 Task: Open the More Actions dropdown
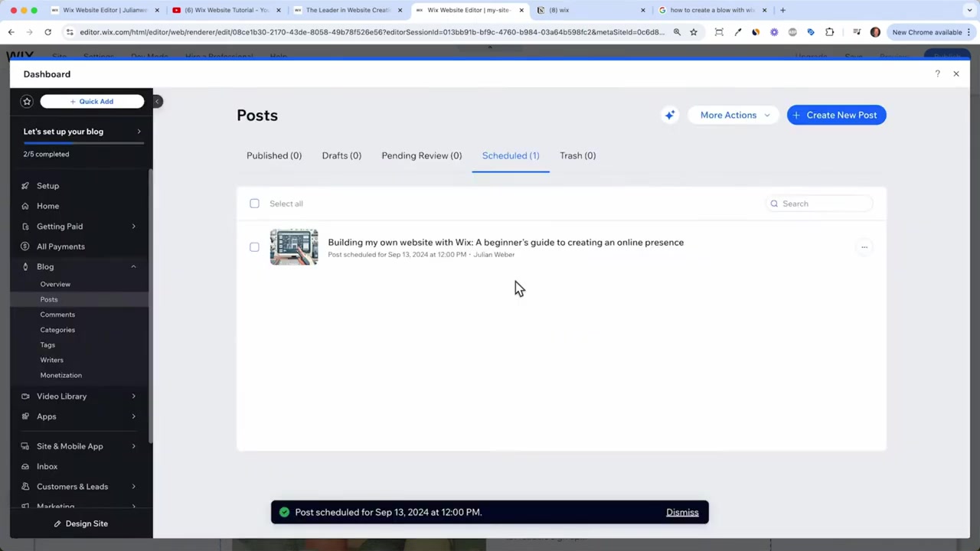[x=733, y=115]
